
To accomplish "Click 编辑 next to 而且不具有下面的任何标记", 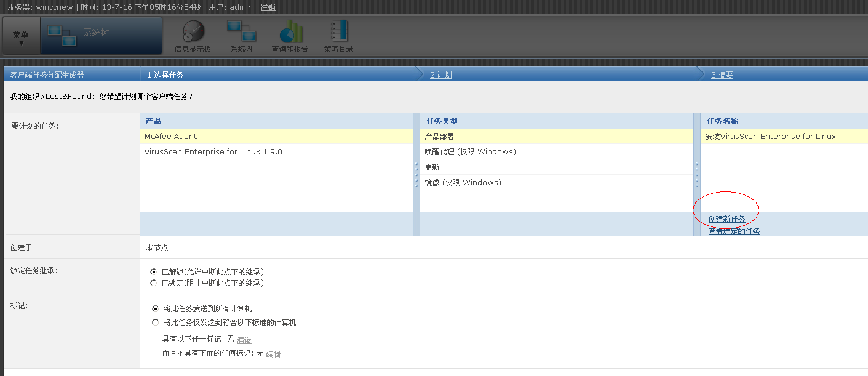I will tap(273, 354).
